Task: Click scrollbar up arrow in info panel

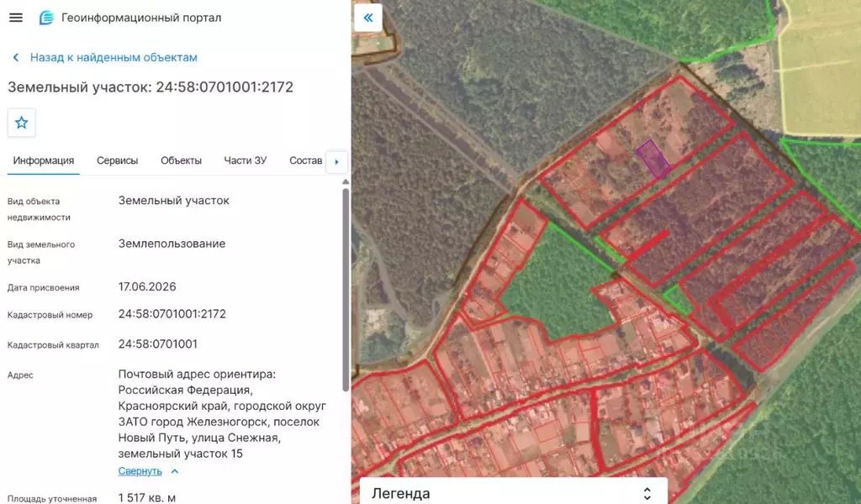Action: pyautogui.click(x=346, y=182)
